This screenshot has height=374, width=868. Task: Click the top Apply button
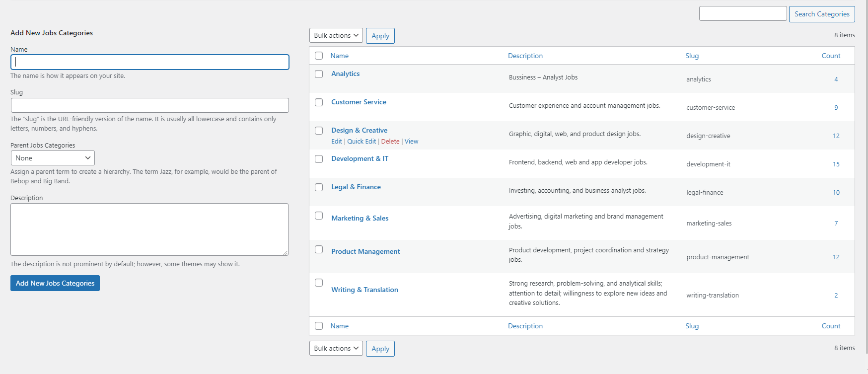[380, 36]
